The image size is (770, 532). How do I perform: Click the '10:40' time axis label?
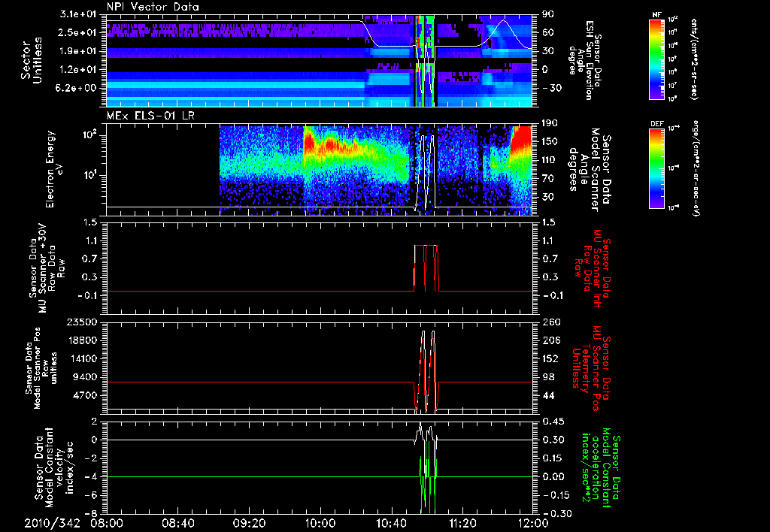pyautogui.click(x=391, y=524)
